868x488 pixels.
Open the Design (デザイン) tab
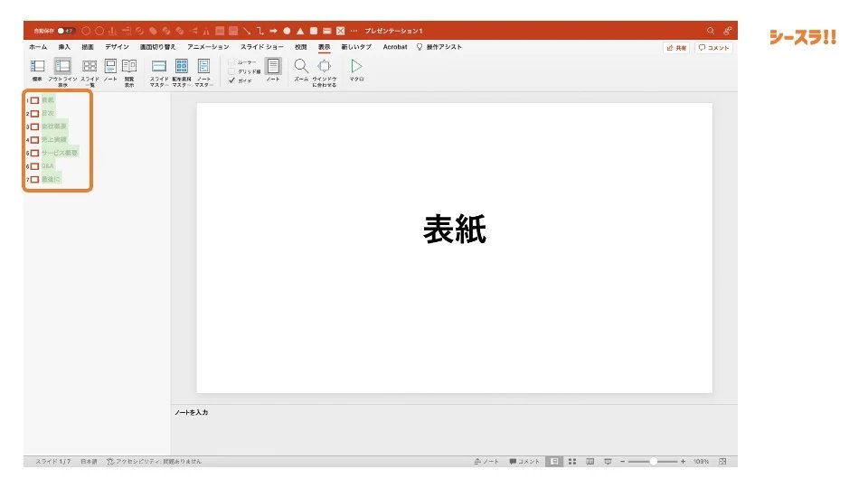[117, 47]
